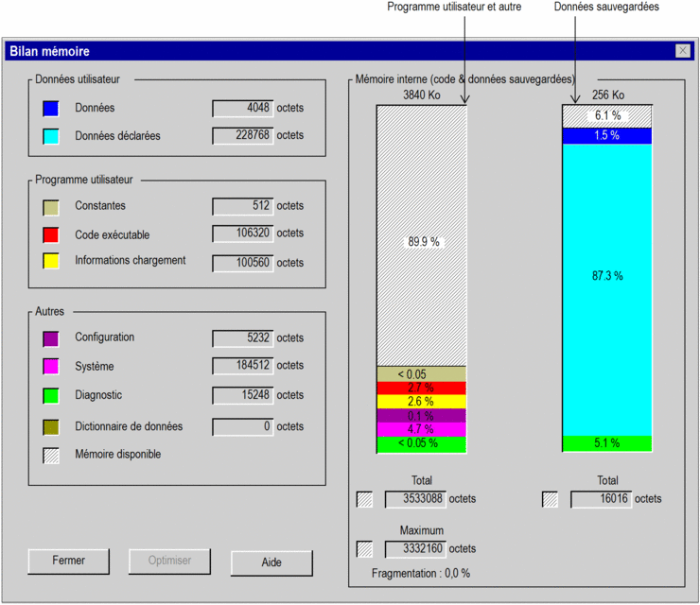Click the Maximum field 3332160
This screenshot has width=700, height=605.
click(x=415, y=549)
